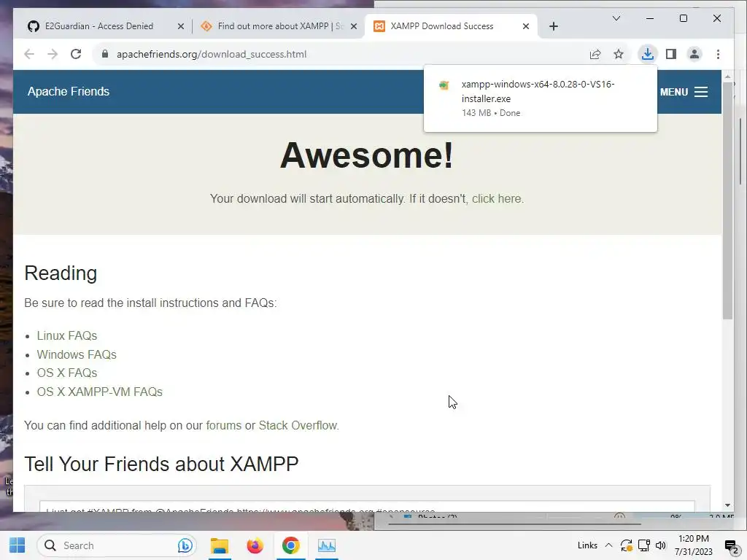Click the browser back arrow
This screenshot has height=560, width=747.
coord(29,54)
